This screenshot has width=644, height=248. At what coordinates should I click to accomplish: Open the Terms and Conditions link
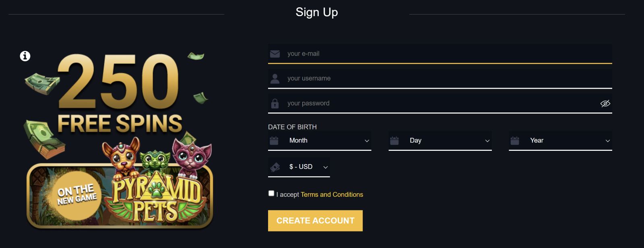332,195
